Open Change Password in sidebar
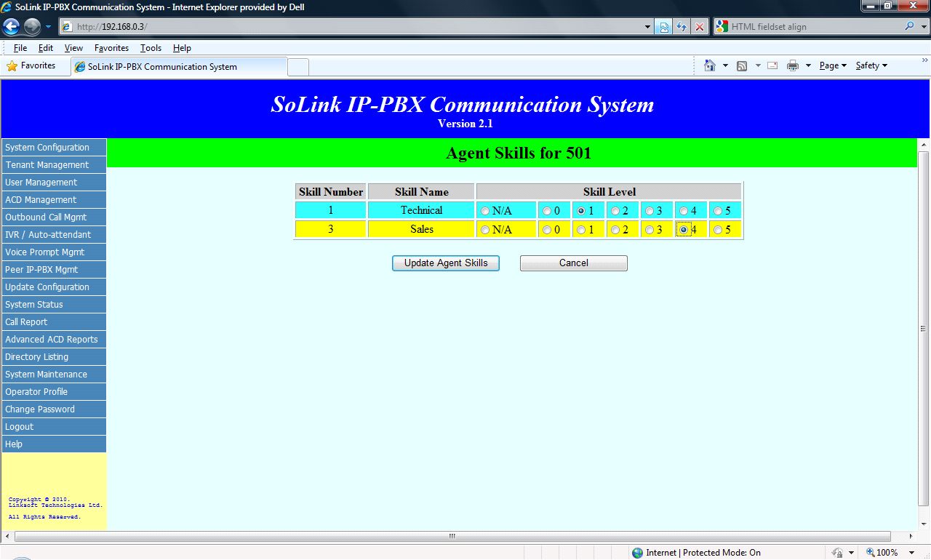The height and width of the screenshot is (560, 931). tap(54, 409)
